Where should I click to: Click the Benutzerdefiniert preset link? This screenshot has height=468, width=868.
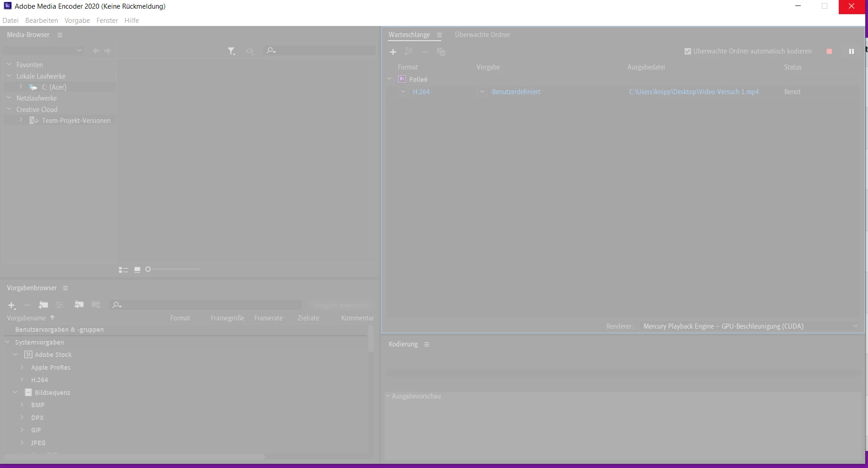pos(516,92)
